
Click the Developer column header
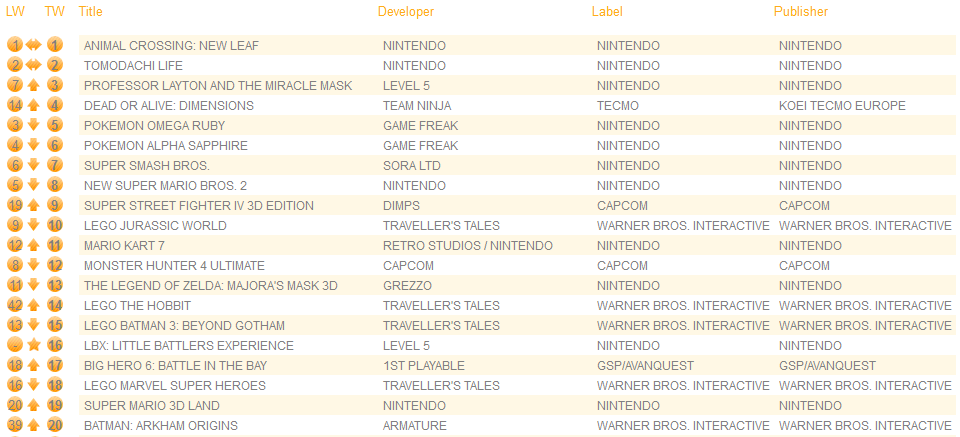405,12
